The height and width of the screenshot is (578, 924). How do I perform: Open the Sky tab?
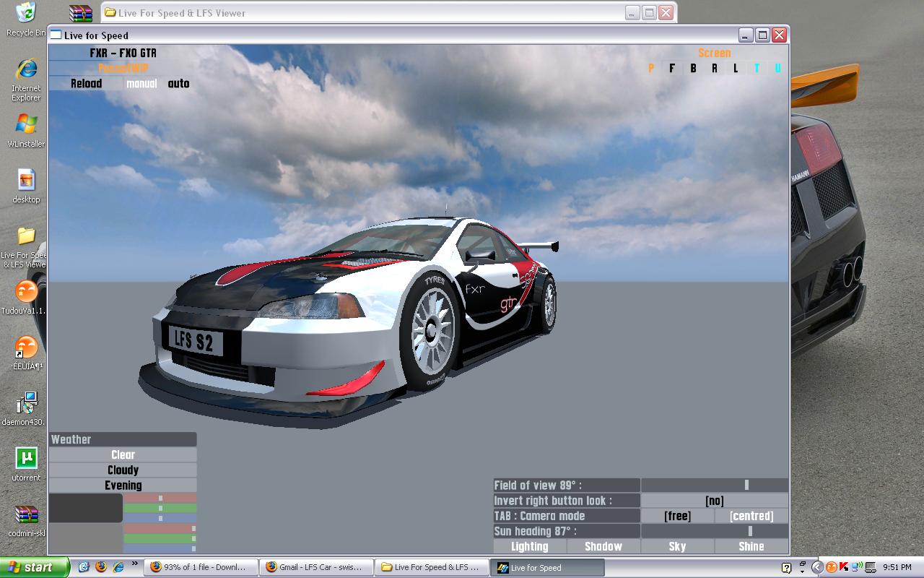click(x=678, y=546)
